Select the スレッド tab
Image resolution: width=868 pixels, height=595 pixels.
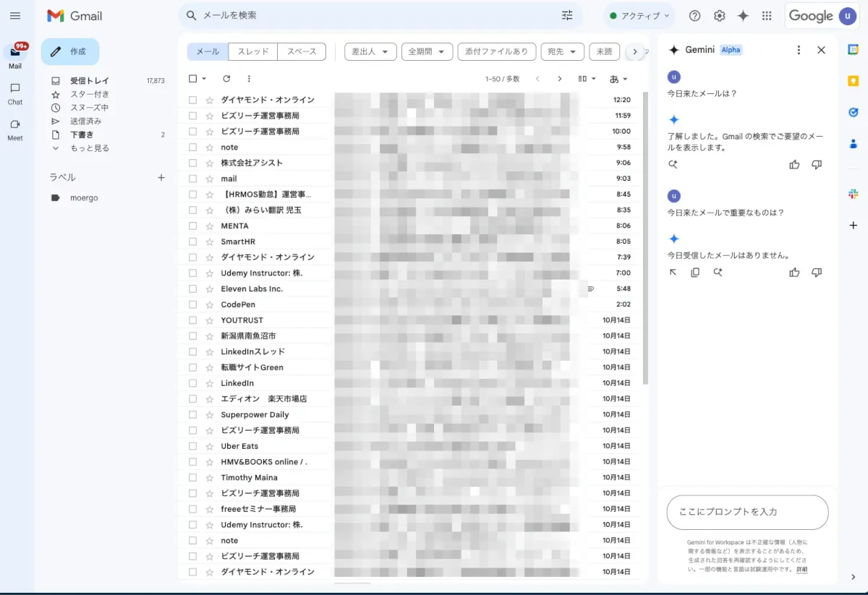point(253,52)
